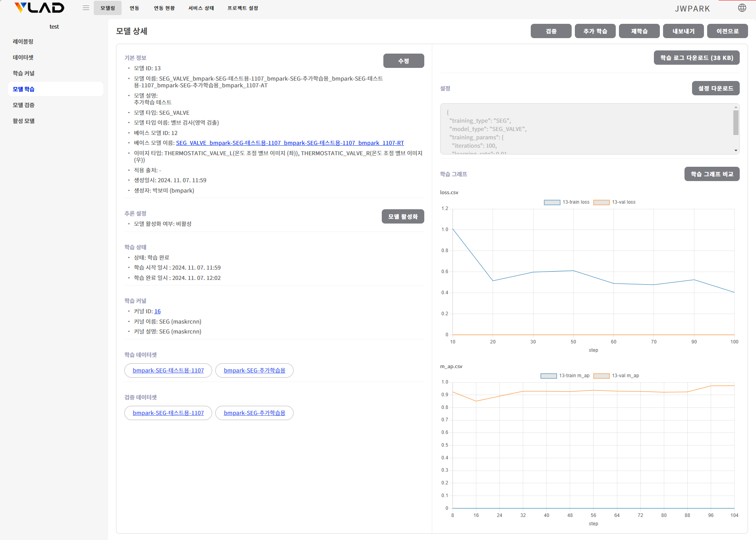Toggle 13-train loss legend swatch
Screen dimensions: 756x540
[x=552, y=202]
